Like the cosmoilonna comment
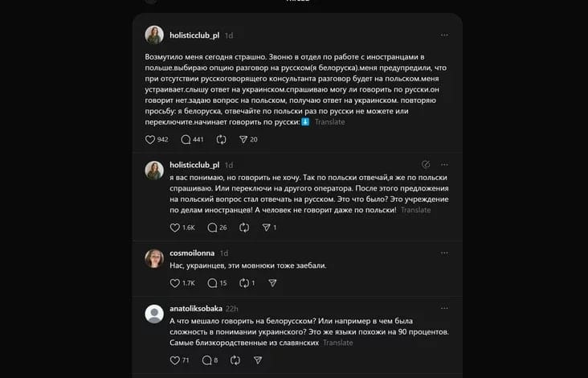 coord(175,283)
